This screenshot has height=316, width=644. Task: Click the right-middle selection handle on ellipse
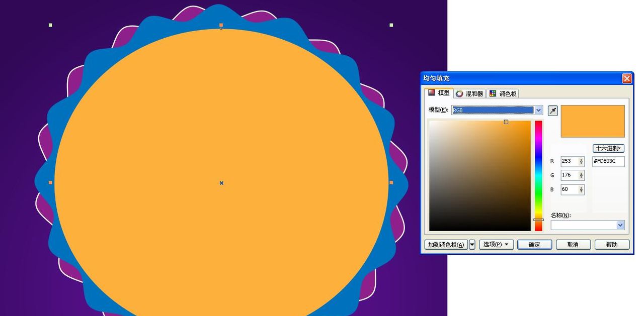click(391, 183)
